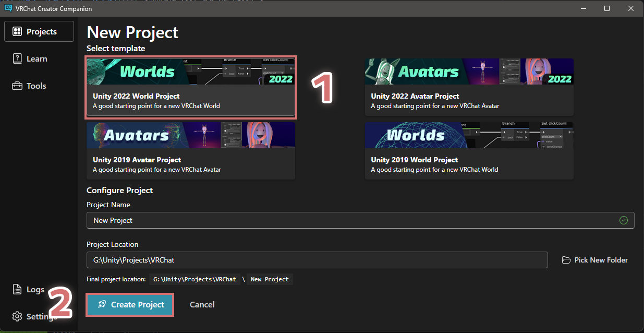Open the Tools briefcase icon

17,86
